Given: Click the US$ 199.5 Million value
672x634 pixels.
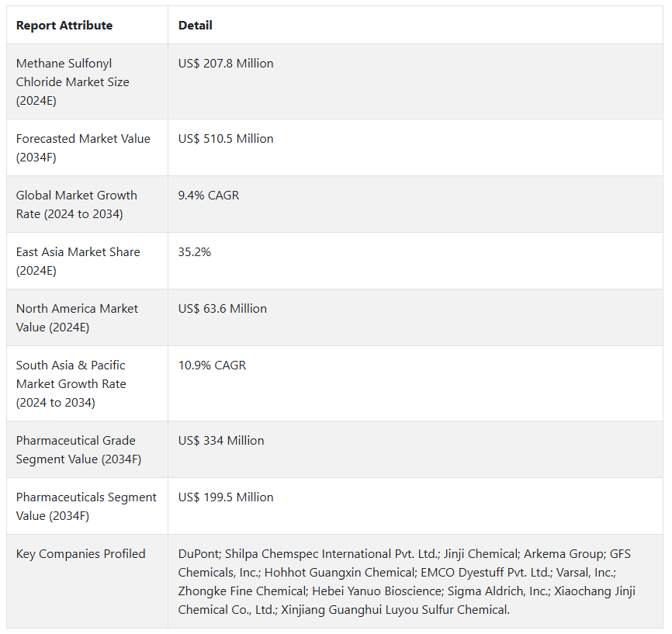Looking at the screenshot, I should click(x=226, y=497).
